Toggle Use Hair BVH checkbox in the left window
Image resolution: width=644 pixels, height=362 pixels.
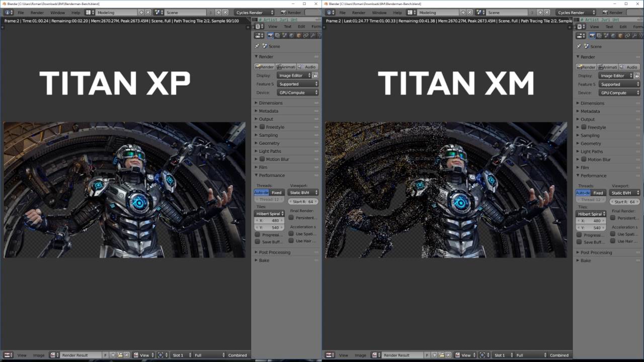[291, 240]
